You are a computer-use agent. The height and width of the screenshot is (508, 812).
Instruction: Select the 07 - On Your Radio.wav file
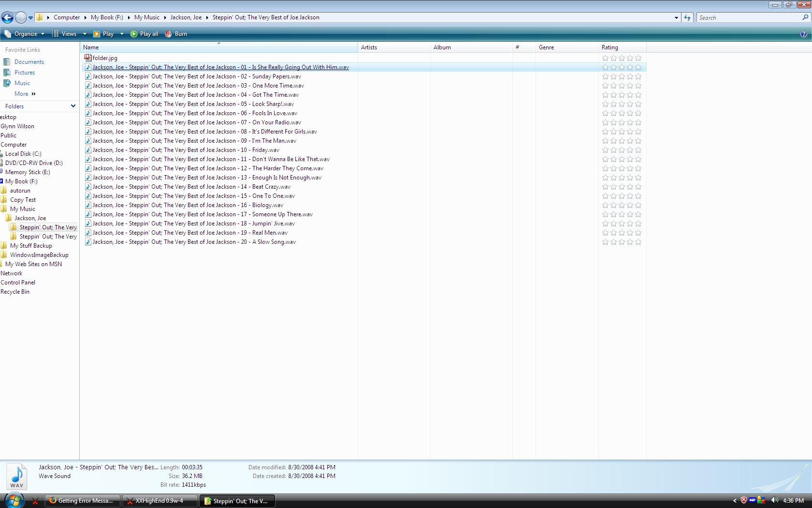[x=197, y=122]
